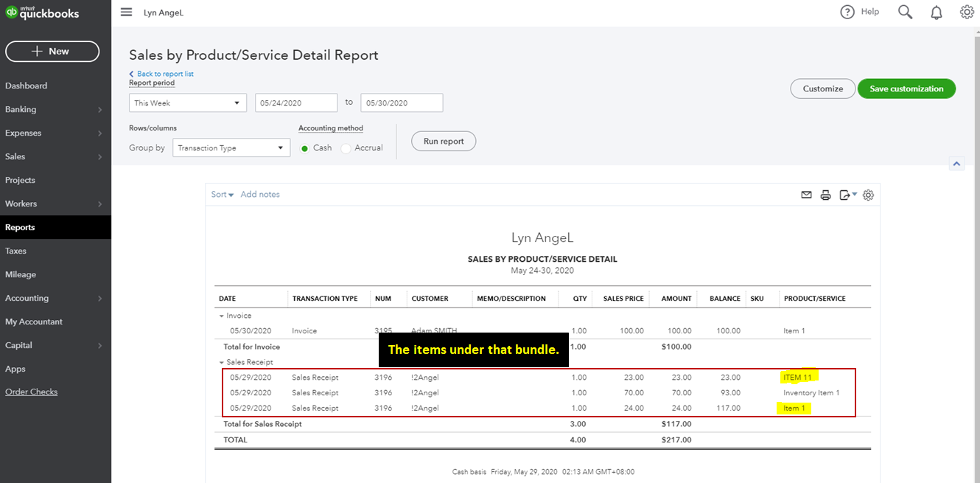Screen dimensions: 980x483
Task: Collapse the filter panel using the blue chevron
Action: click(x=956, y=163)
